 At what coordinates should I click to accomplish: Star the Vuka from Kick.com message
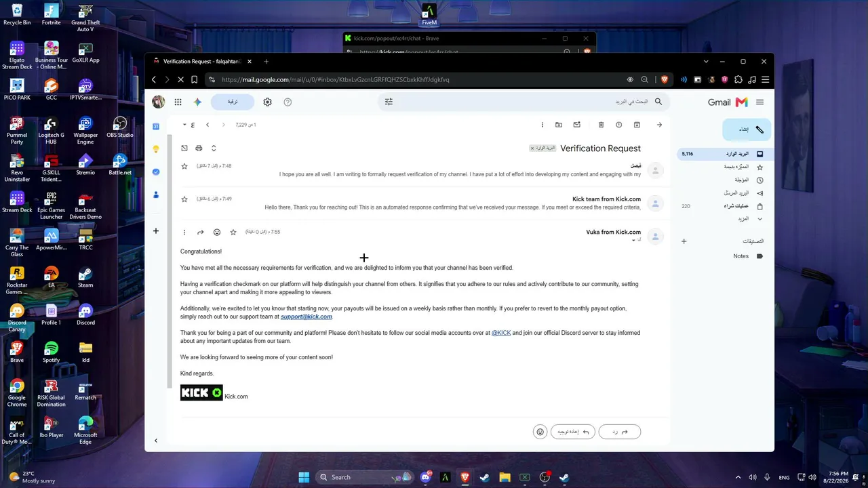(x=233, y=232)
